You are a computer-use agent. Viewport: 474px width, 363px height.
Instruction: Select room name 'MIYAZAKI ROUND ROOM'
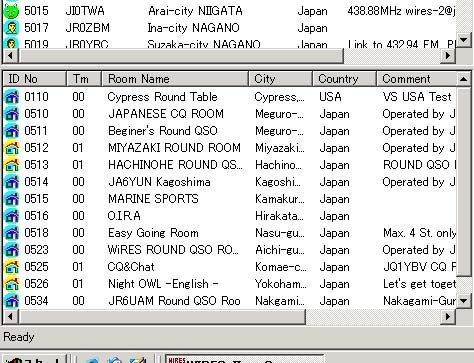click(174, 148)
